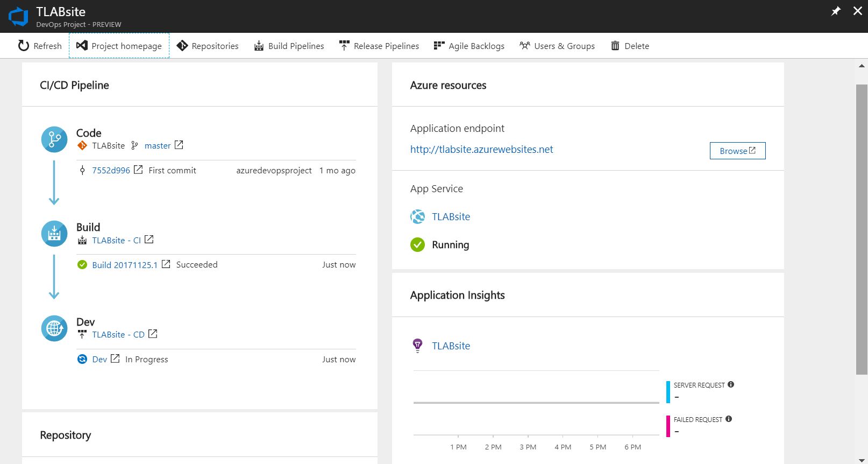Screen dimensions: 868x464
Task: Open http://tlabsite.azurewebsites.net endpoint link
Action: (481, 150)
